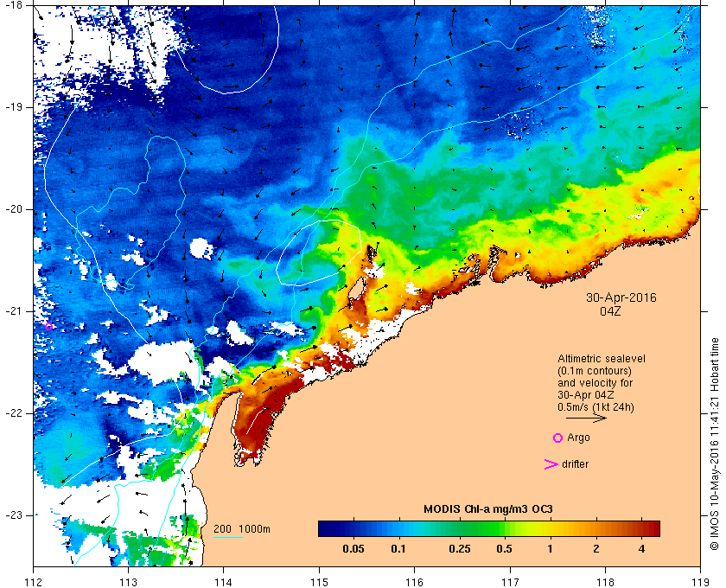Image resolution: width=726 pixels, height=588 pixels.
Task: Click the longitude axis label 112
Action: [34, 582]
